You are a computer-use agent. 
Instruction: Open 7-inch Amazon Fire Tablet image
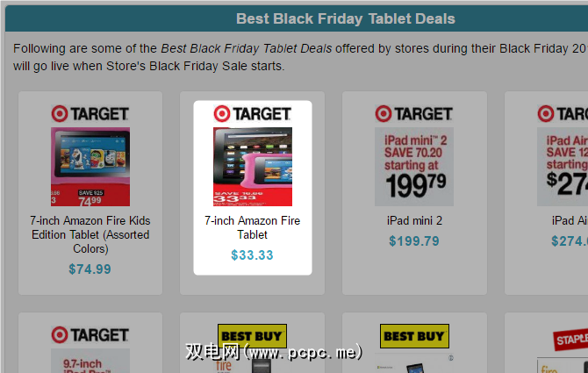[x=252, y=167]
